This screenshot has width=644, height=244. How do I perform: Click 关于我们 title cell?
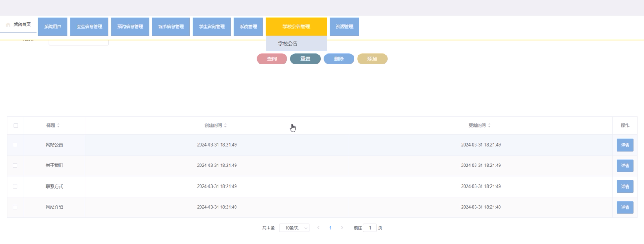click(54, 166)
